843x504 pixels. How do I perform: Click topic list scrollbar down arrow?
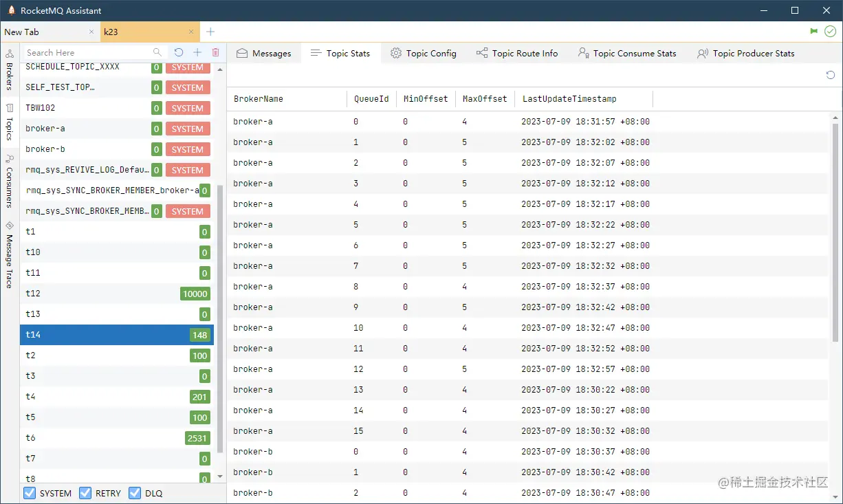[220, 476]
